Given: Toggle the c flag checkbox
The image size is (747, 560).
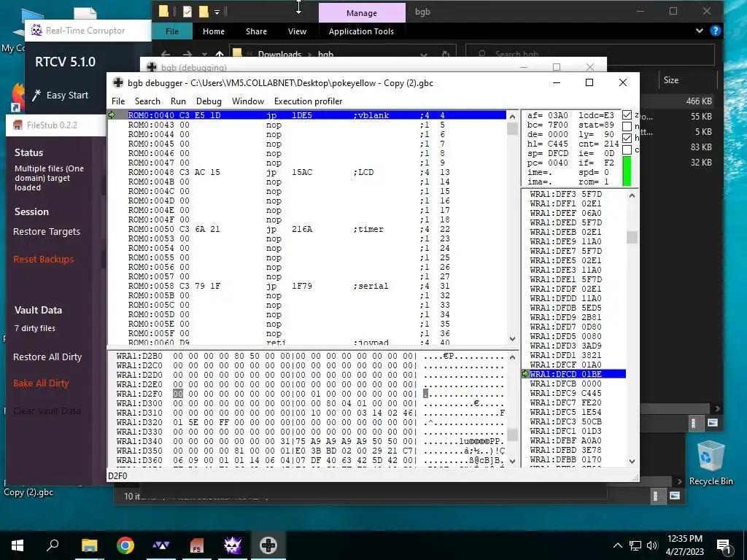Looking at the screenshot, I should point(627,149).
